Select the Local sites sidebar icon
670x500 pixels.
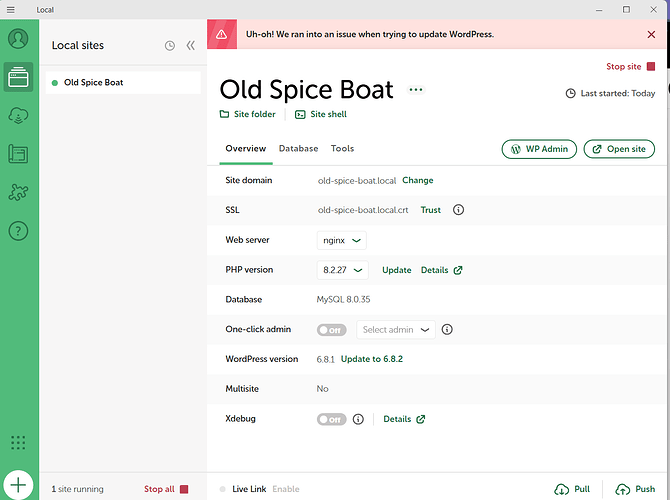tap(18, 77)
